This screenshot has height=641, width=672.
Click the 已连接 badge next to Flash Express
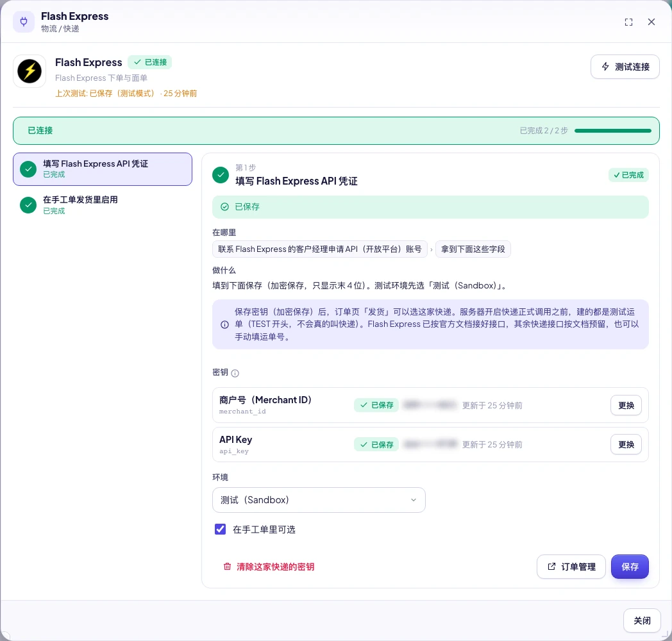(150, 62)
